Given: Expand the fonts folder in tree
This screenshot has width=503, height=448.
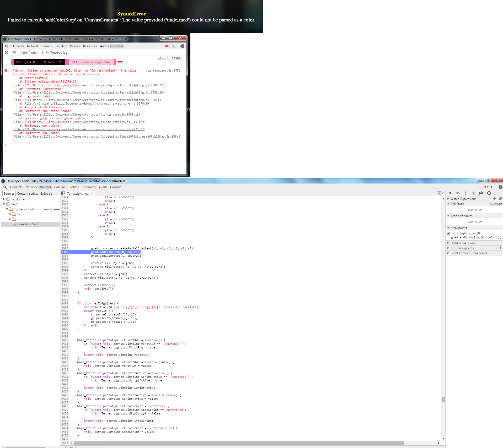Looking at the screenshot, I should point(10,214).
